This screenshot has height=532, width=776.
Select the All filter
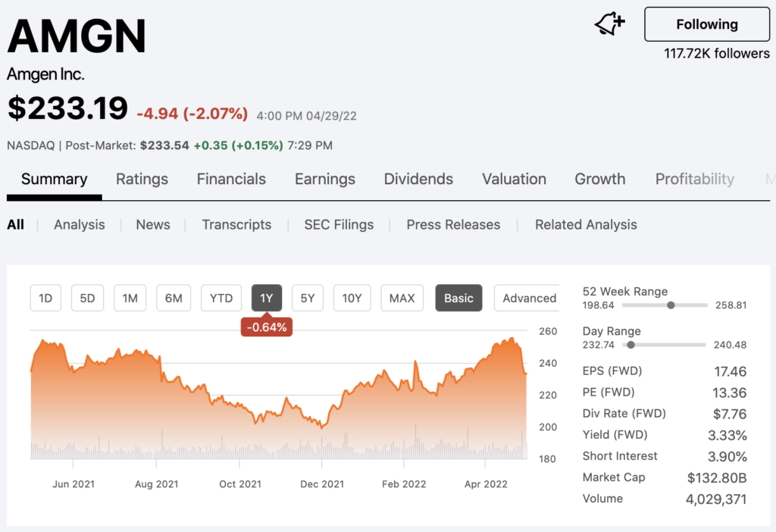tap(15, 224)
